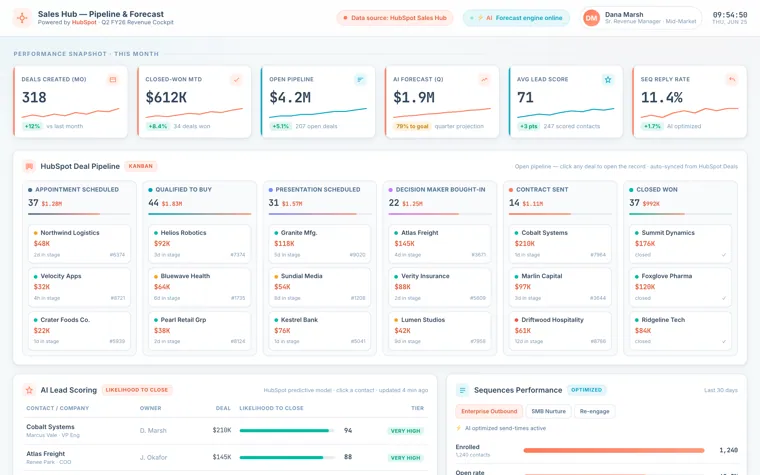This screenshot has width=760, height=475.
Task: Open the Crater Foods Co. deal card
Action: pyautogui.click(x=79, y=331)
